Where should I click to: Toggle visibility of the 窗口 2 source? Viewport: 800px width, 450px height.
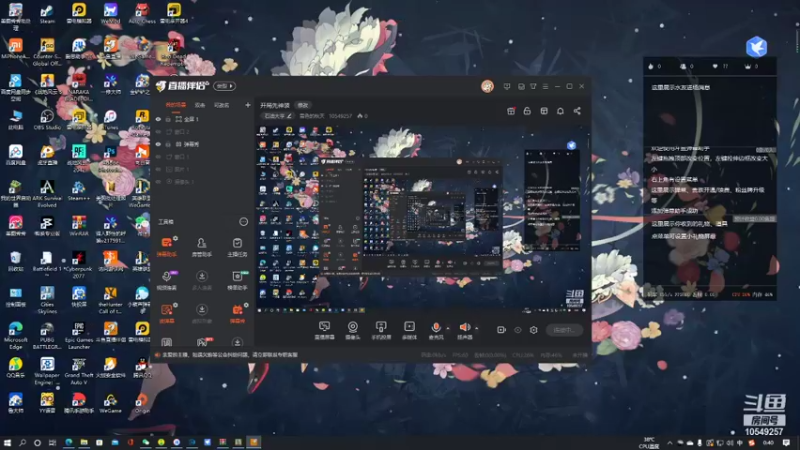coord(158,132)
